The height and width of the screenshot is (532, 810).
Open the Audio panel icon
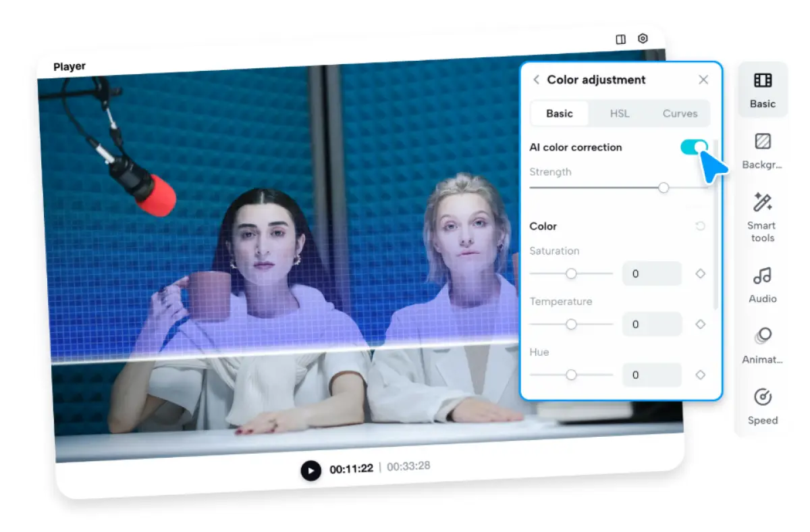762,284
